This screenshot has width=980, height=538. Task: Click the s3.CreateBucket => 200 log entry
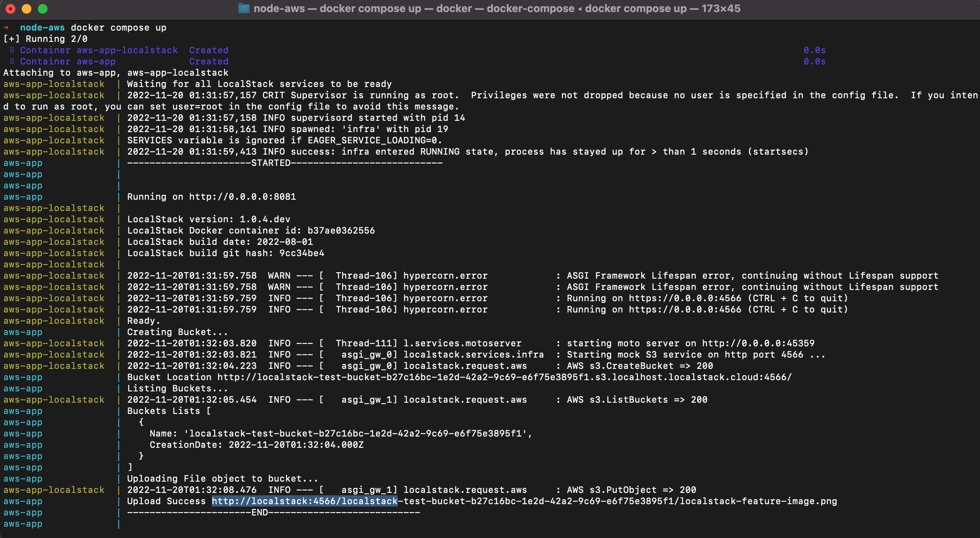(x=640, y=366)
